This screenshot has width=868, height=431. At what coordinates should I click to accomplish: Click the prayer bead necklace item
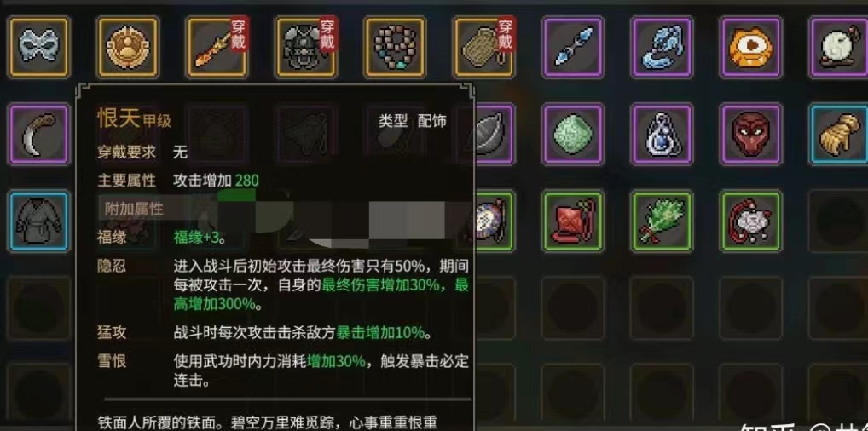coord(395,47)
